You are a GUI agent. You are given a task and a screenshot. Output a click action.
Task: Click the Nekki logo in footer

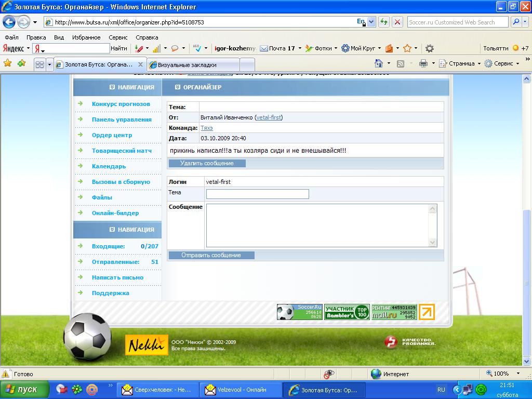(147, 345)
